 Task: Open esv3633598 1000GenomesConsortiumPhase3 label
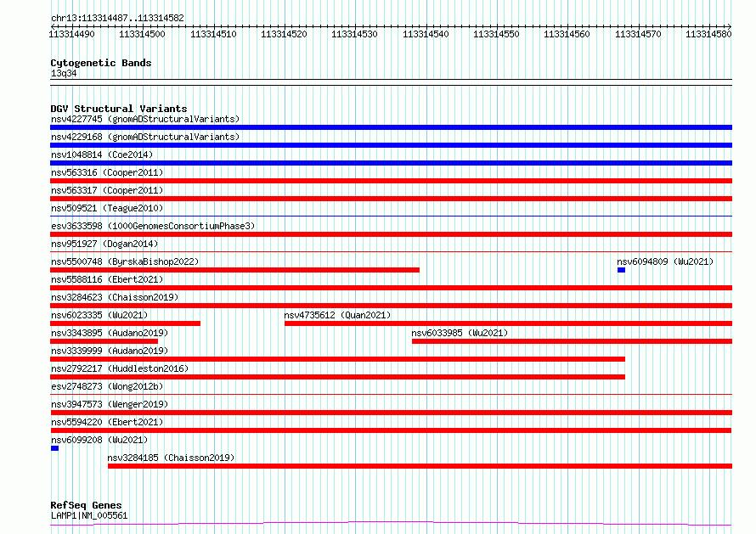click(x=153, y=226)
